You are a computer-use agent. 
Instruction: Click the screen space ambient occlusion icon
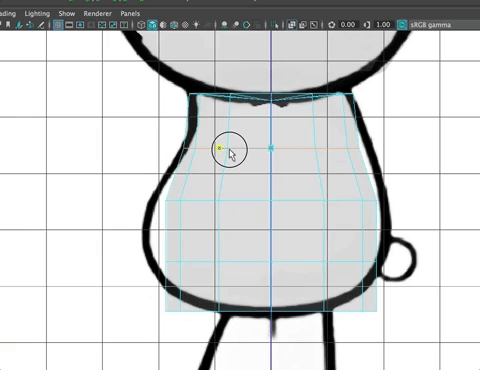pyautogui.click(x=224, y=25)
